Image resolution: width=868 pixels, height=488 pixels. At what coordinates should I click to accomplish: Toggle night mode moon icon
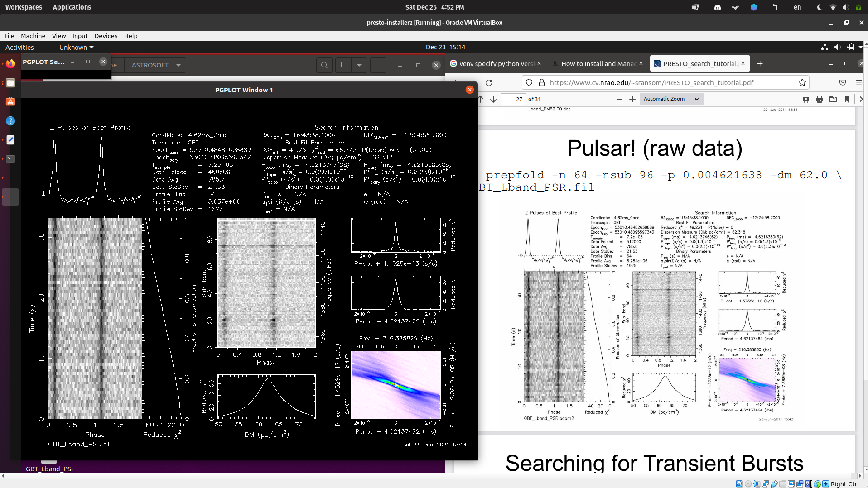(820, 7)
